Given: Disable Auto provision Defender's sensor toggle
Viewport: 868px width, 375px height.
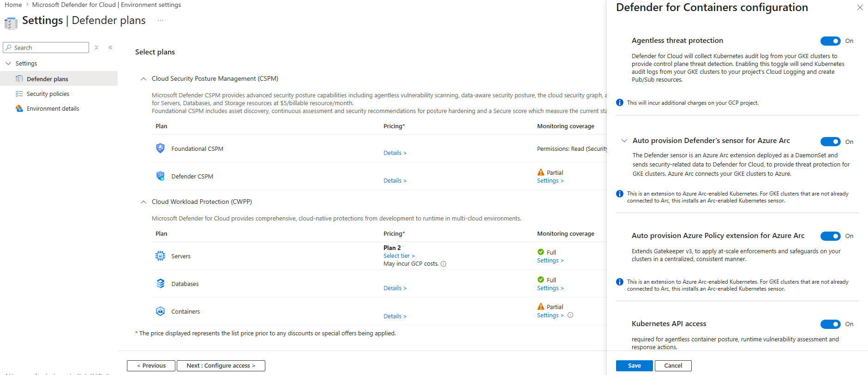Looking at the screenshot, I should click(x=831, y=142).
